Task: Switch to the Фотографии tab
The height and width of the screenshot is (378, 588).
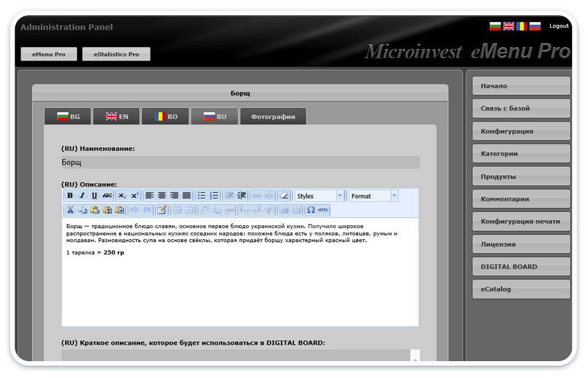Action: click(273, 117)
